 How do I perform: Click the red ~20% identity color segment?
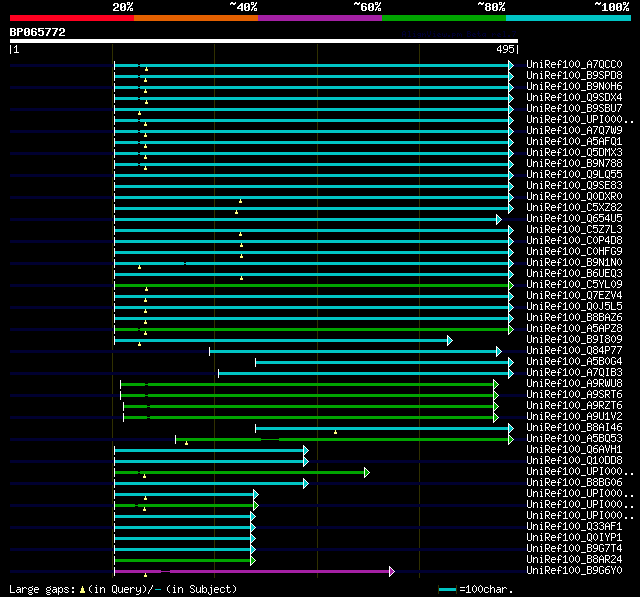click(x=72, y=18)
